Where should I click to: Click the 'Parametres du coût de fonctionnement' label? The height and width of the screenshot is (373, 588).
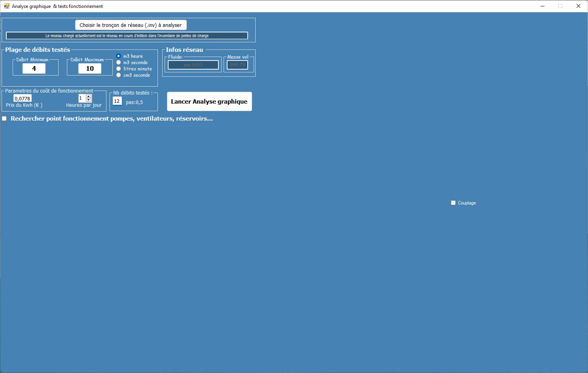49,91
